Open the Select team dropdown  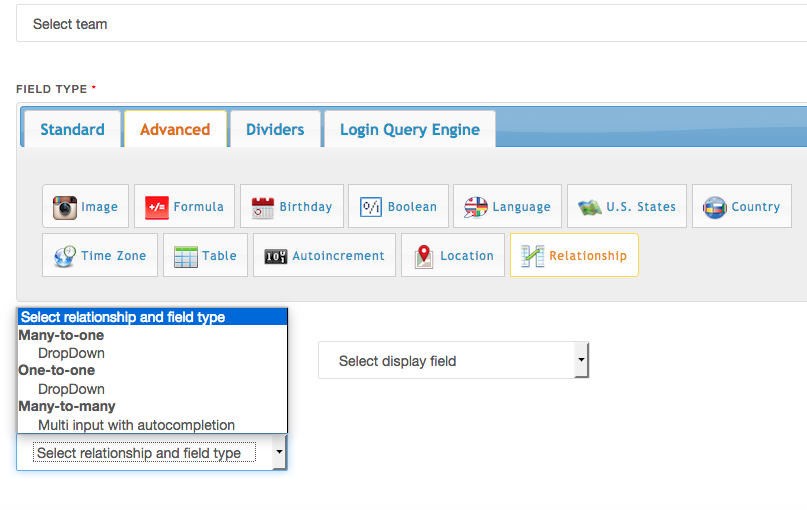[412, 24]
